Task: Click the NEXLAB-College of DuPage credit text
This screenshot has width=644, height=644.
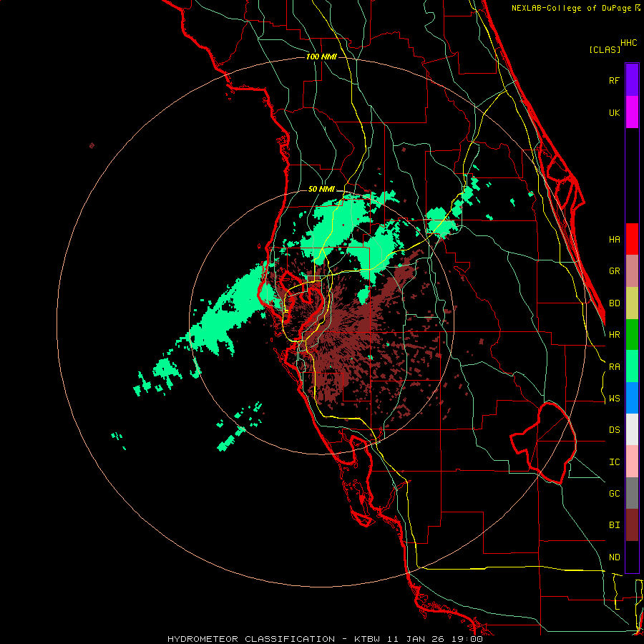Action: pos(572,8)
